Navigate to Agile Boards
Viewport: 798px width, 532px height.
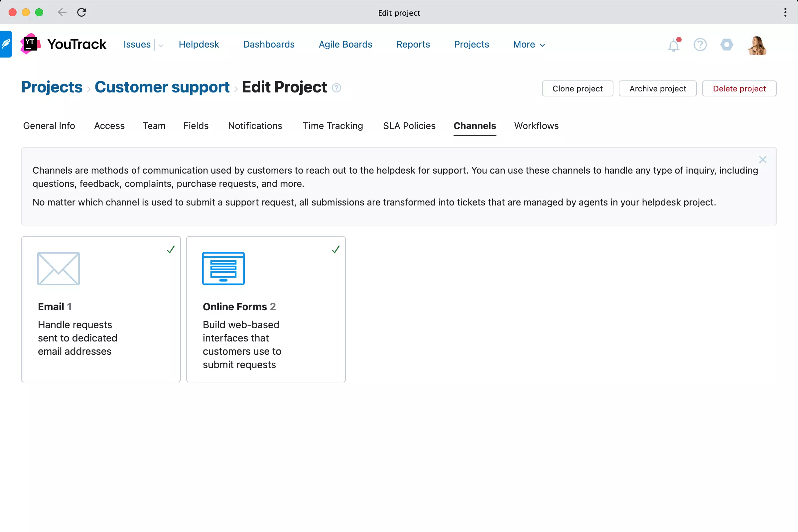345,45
